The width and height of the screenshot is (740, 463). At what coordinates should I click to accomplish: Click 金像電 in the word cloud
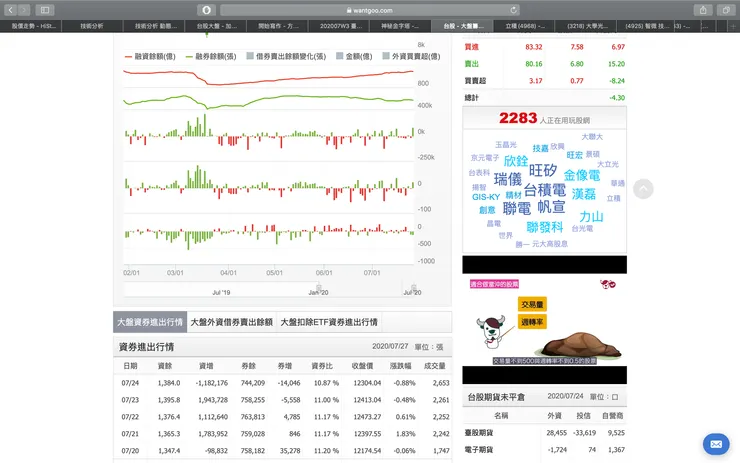[x=582, y=176]
